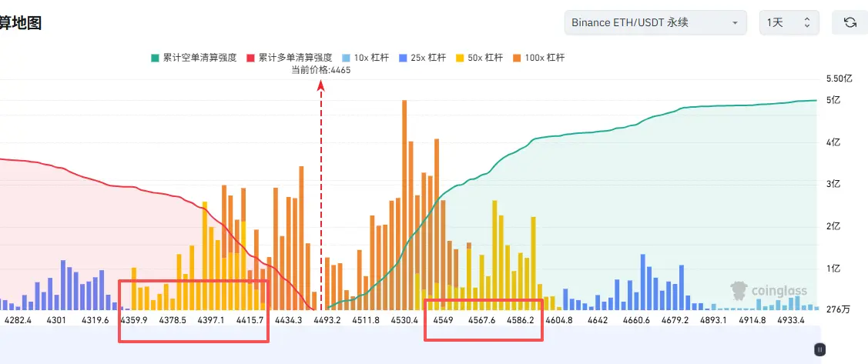Click the zoom slider handle below chart
The width and height of the screenshot is (868, 364).
click(x=820, y=349)
